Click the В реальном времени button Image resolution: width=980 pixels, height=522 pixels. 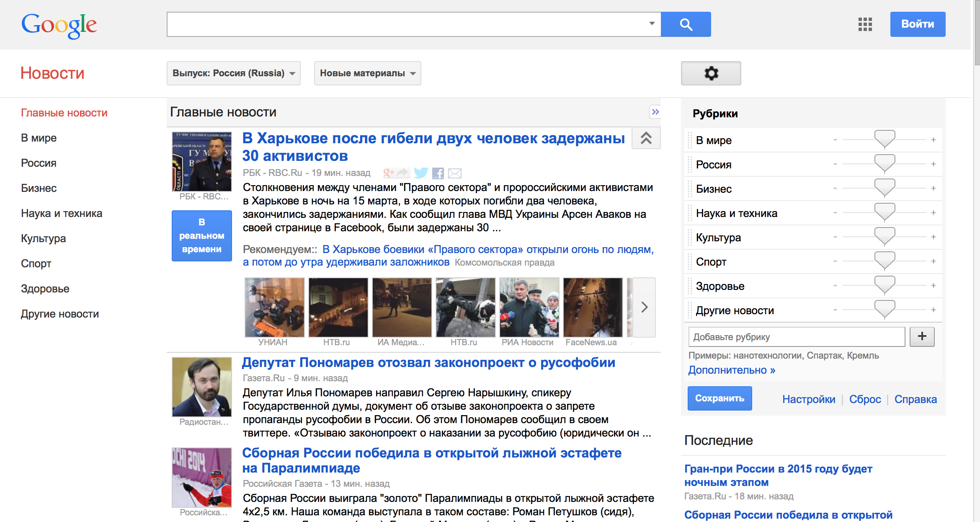click(x=201, y=235)
